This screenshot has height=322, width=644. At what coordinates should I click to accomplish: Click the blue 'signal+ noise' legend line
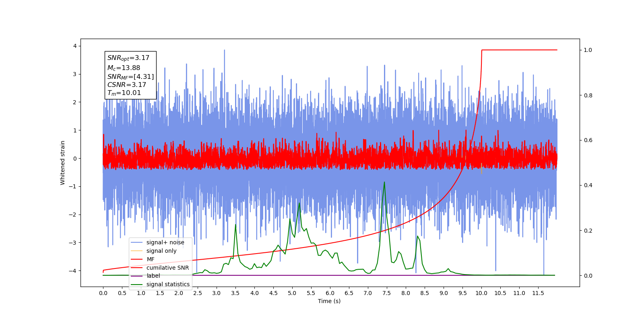click(x=137, y=242)
